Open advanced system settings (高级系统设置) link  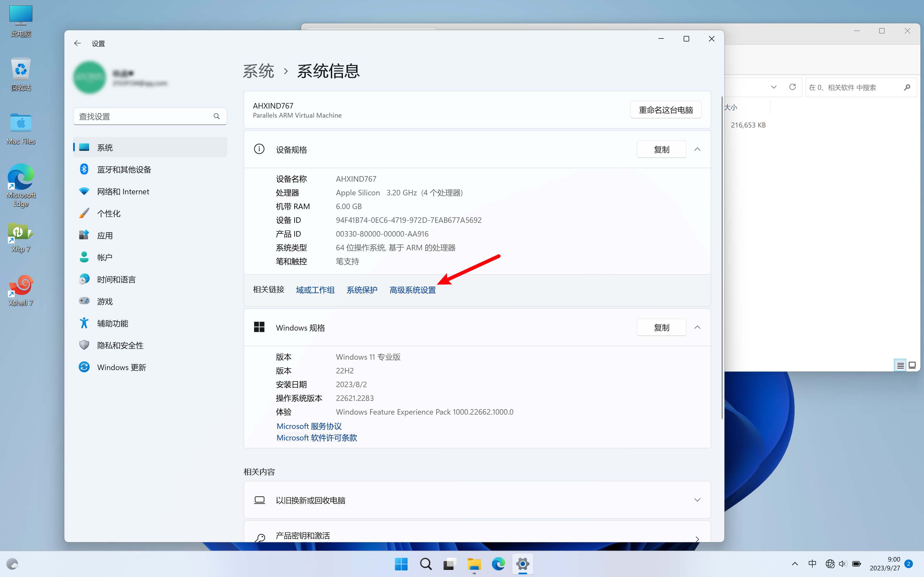[x=413, y=290]
